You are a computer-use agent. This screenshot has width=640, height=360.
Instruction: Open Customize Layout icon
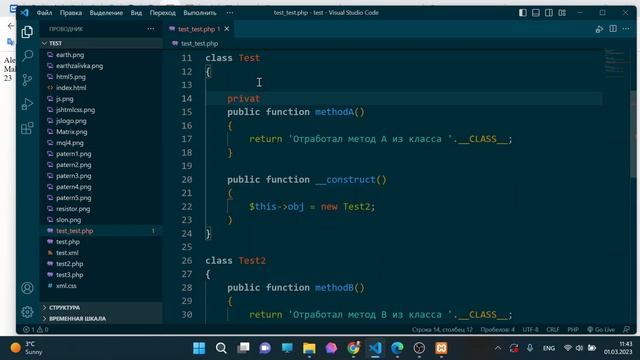(562, 13)
